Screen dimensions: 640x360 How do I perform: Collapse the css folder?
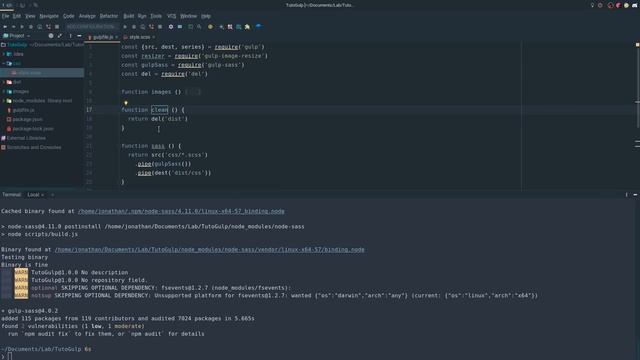click(4, 63)
